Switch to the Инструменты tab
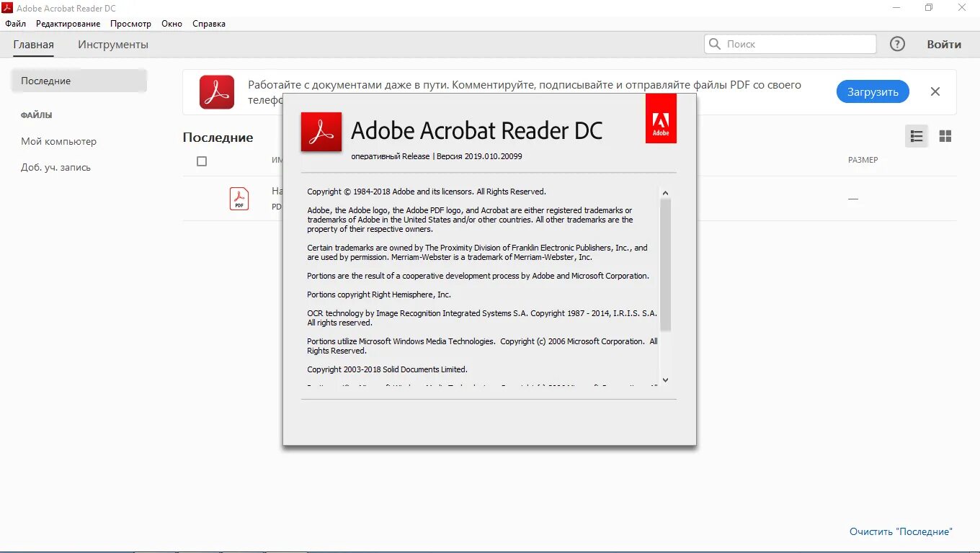Screen dimensions: 980x553 [113, 45]
